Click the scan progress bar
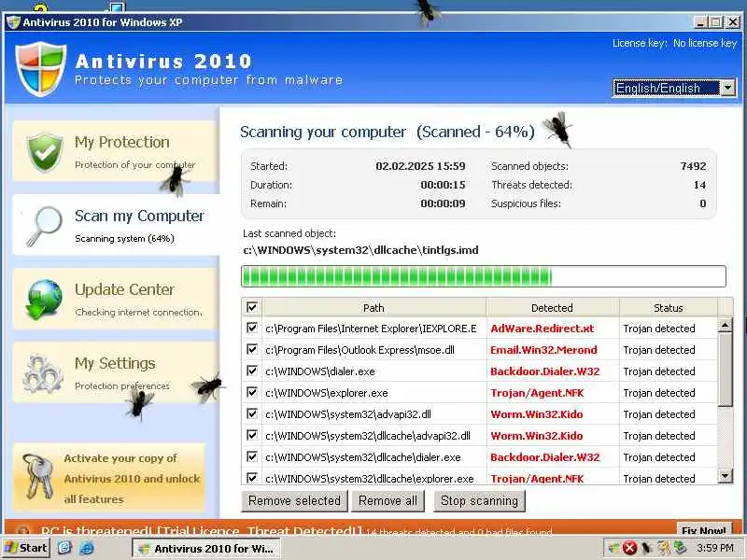The height and width of the screenshot is (560, 747). (484, 276)
